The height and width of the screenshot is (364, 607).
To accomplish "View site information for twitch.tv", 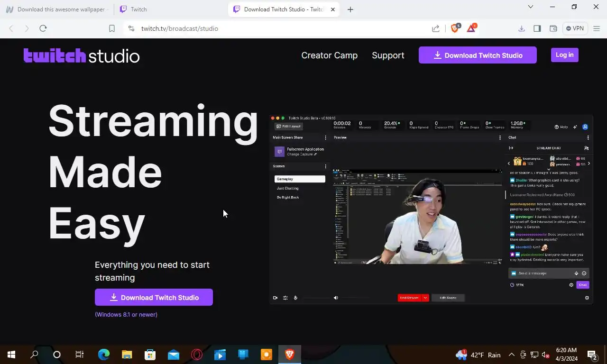I will pos(131,28).
